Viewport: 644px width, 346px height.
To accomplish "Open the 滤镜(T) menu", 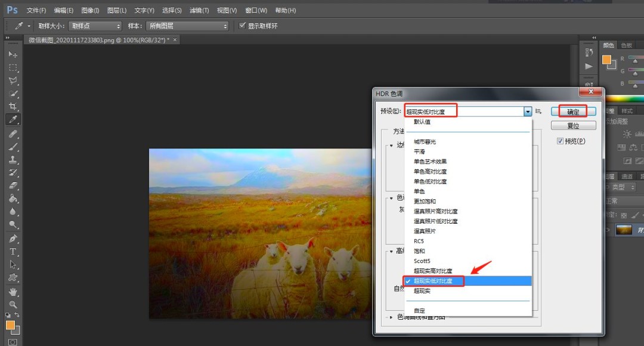I will 199,10.
